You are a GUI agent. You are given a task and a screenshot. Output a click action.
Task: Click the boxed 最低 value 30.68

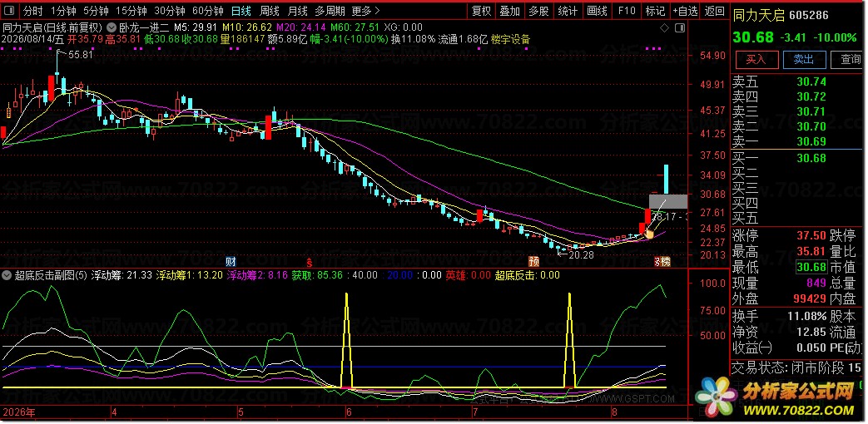point(811,268)
